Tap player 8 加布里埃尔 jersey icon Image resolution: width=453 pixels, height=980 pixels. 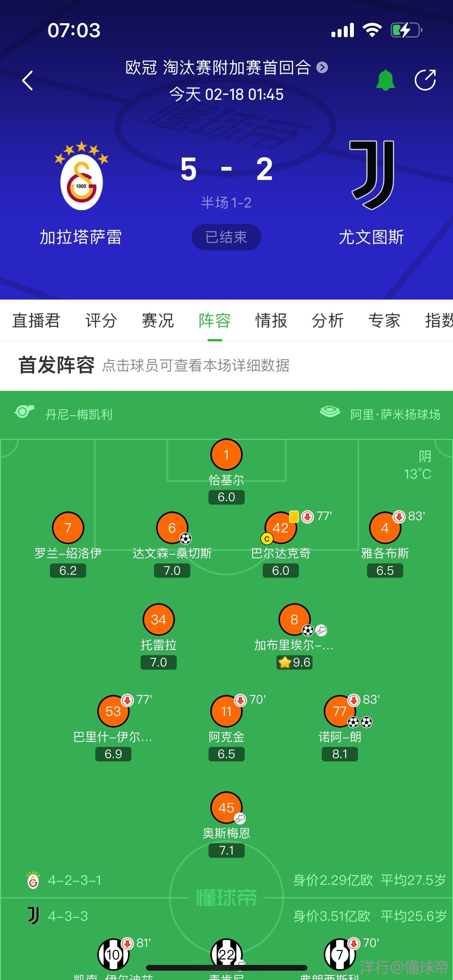pos(294,619)
